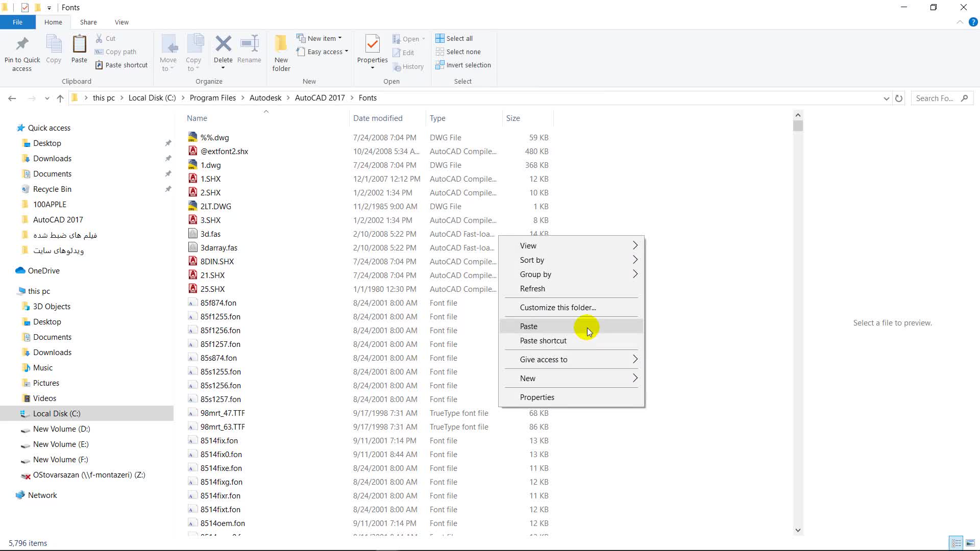Click the Delete X icon

223,44
